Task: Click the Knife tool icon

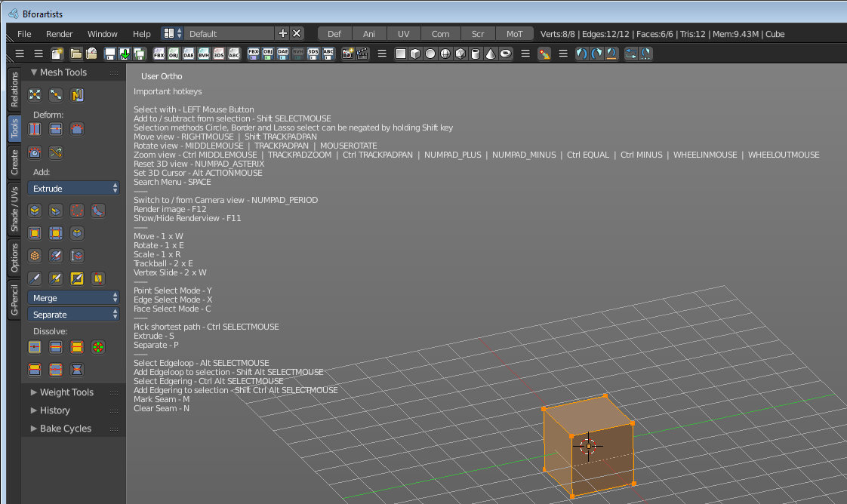Action: coord(35,278)
